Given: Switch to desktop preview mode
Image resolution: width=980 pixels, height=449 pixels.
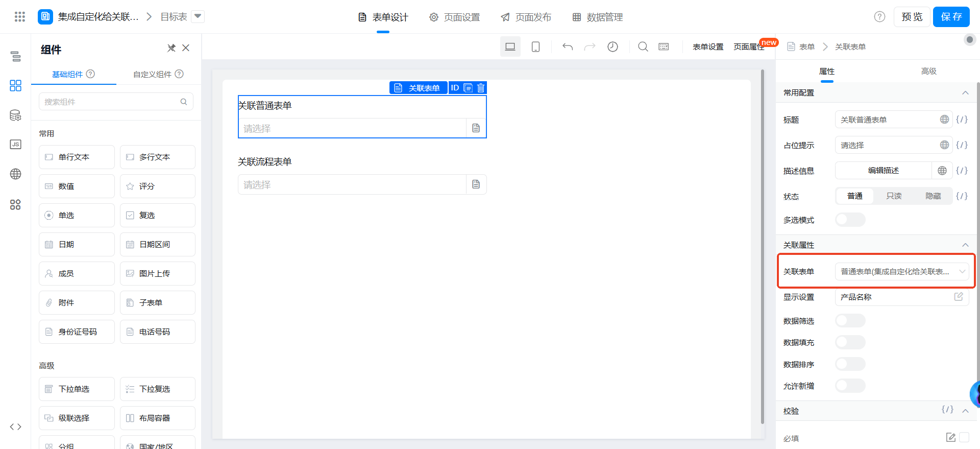Looking at the screenshot, I should click(x=510, y=46).
